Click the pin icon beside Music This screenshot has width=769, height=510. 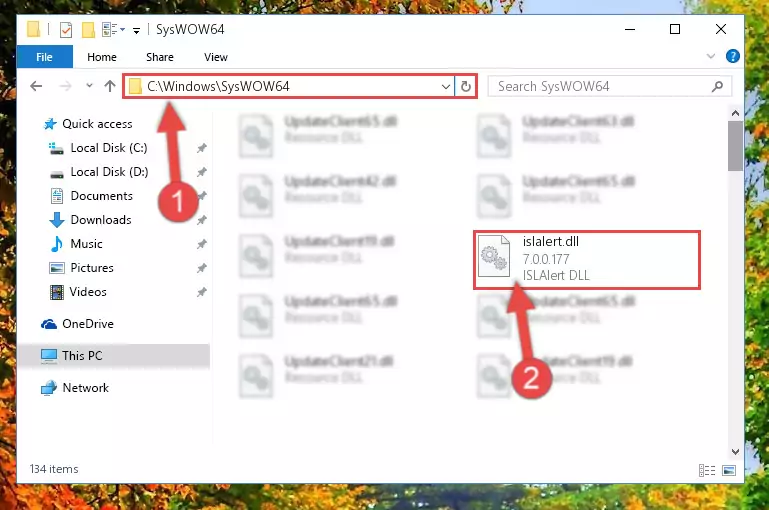(202, 244)
